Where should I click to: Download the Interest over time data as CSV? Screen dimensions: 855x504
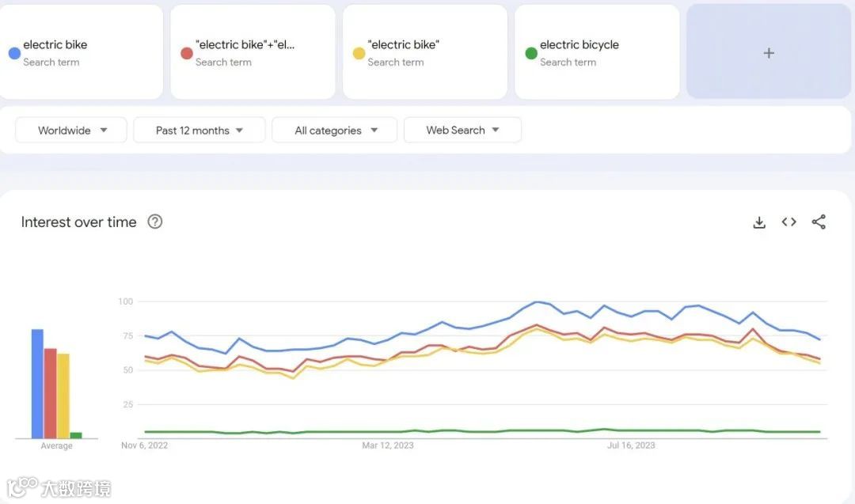pos(758,222)
